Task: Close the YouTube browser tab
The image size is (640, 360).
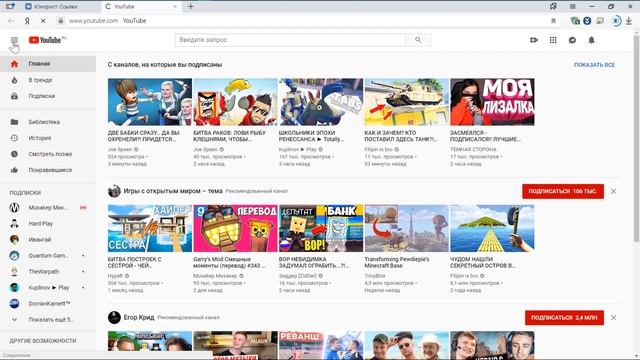Action: click(x=175, y=7)
